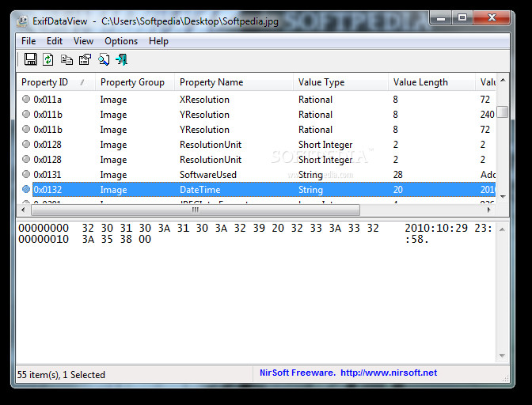Click the Refresh toolbar icon
Image resolution: width=532 pixels, height=405 pixels.
48,59
